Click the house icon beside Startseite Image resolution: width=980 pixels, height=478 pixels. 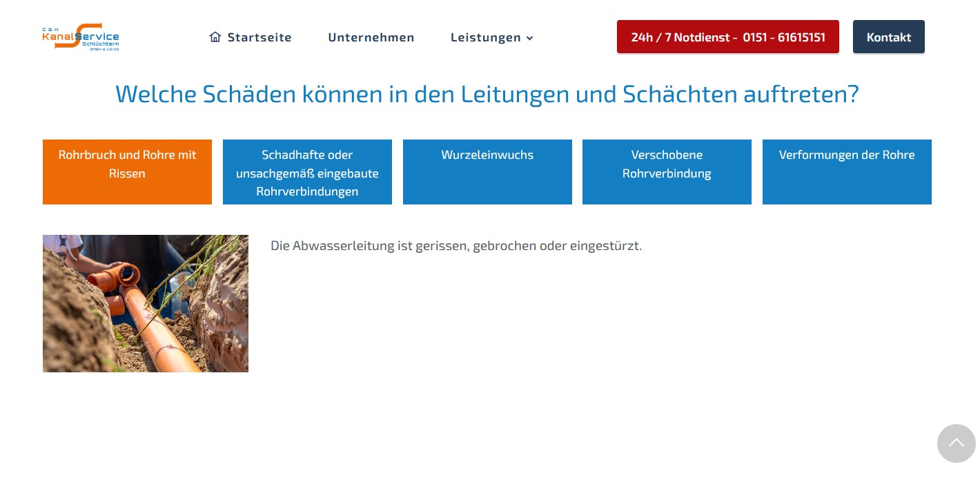[215, 37]
